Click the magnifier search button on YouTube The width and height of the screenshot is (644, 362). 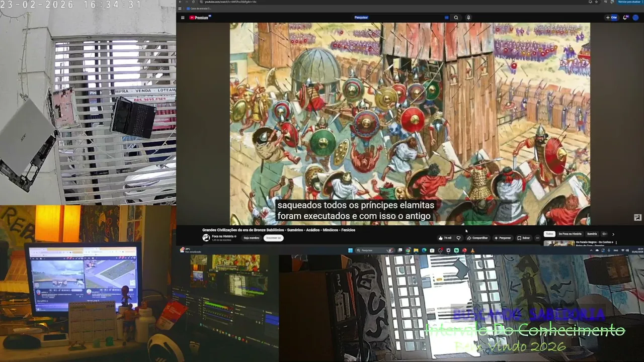click(456, 18)
